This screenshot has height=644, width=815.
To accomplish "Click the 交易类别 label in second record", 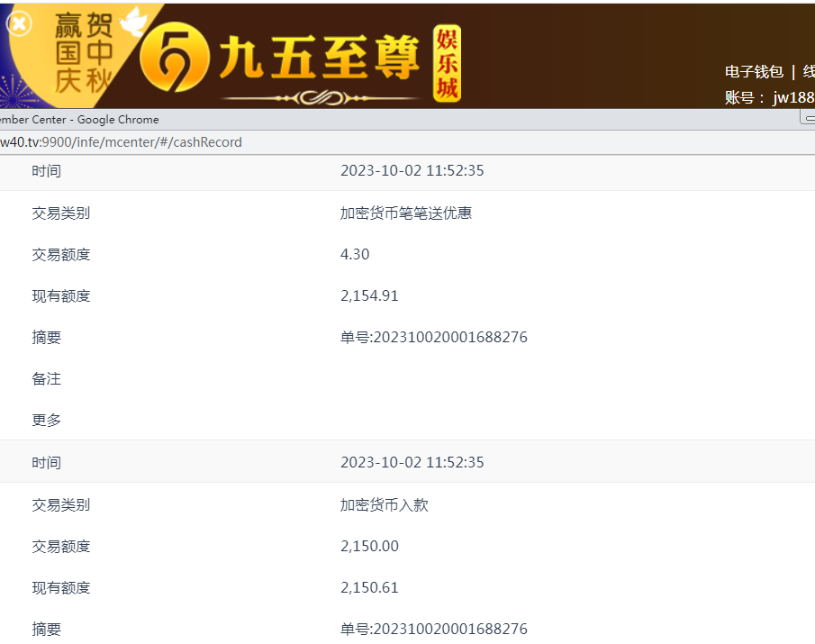I will (x=61, y=504).
